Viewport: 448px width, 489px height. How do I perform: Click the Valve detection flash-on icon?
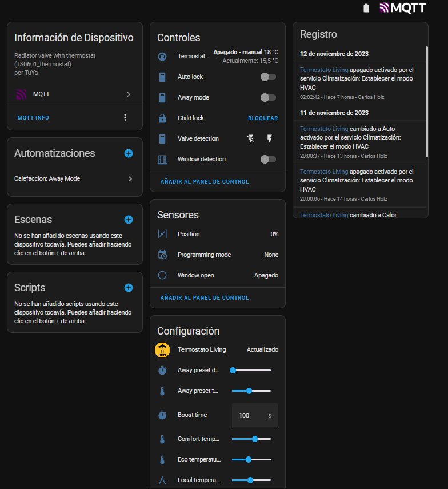point(269,138)
